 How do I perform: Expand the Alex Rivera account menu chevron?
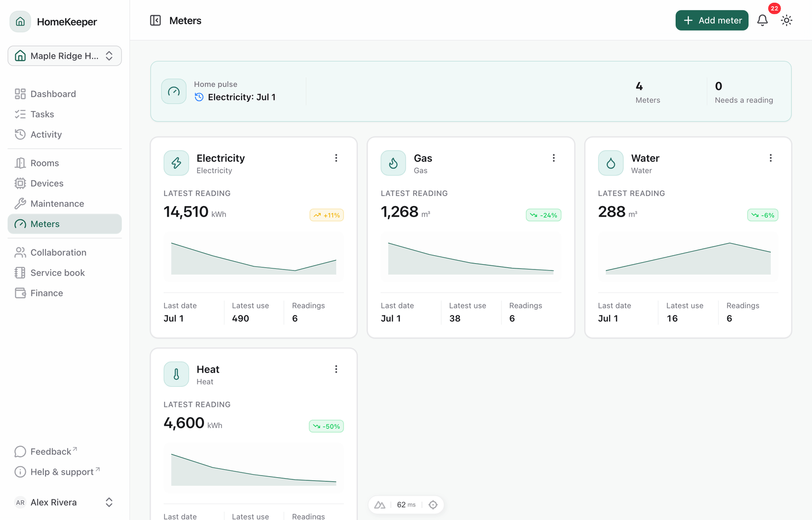(109, 503)
